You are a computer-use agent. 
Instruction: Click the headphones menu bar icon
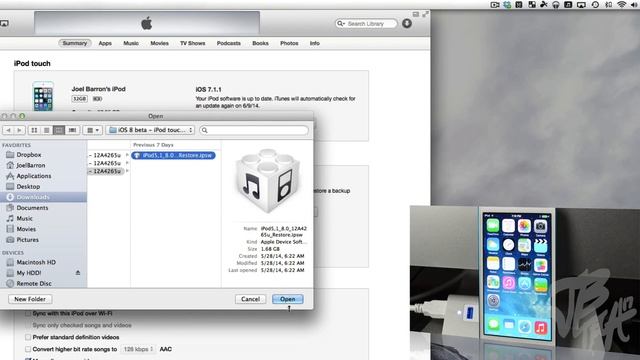[x=556, y=4]
